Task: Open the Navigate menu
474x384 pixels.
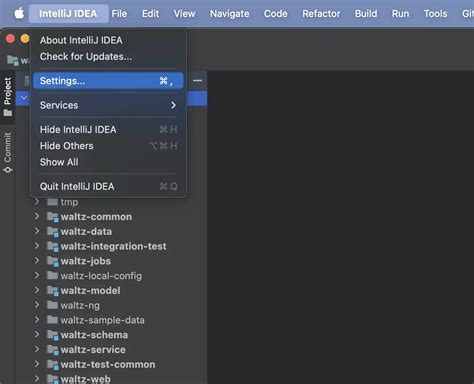Action: coord(230,14)
